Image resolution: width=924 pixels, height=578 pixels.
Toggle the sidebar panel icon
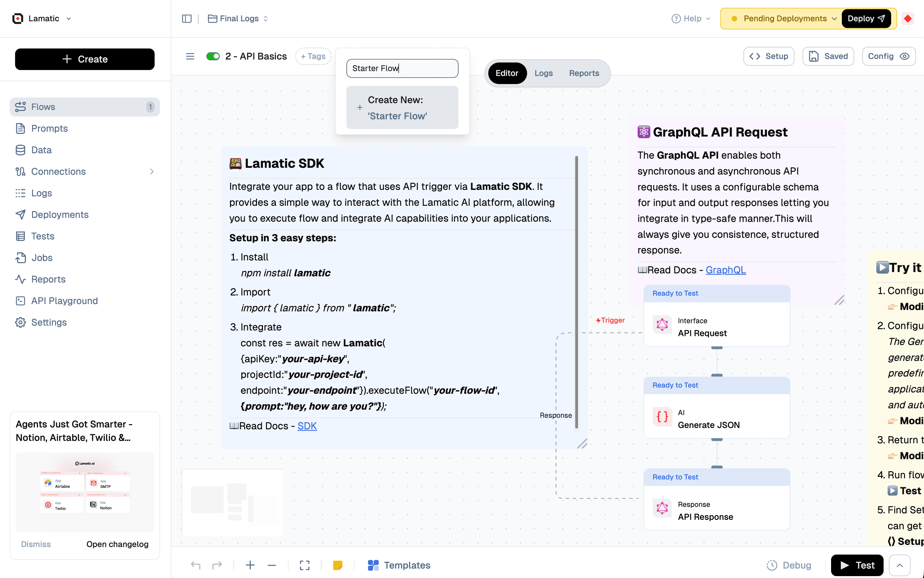(187, 18)
